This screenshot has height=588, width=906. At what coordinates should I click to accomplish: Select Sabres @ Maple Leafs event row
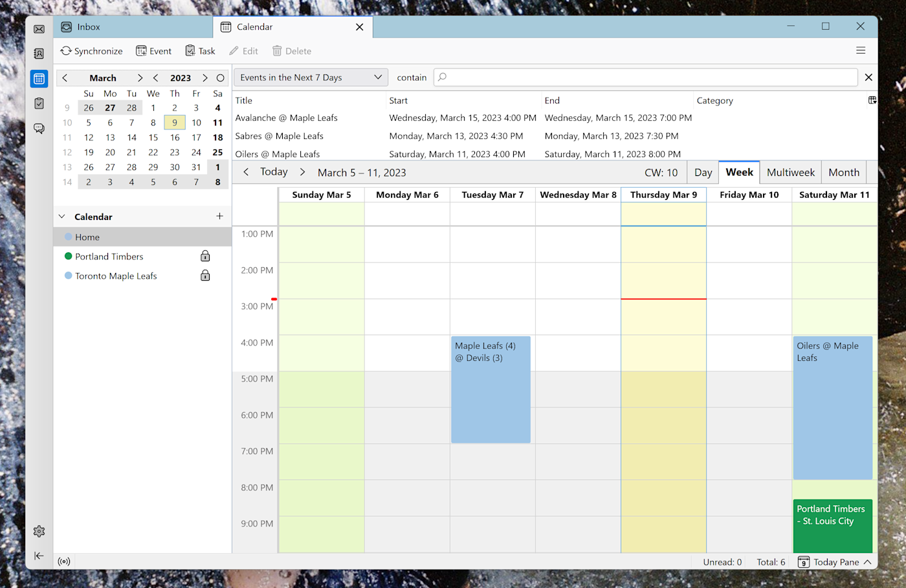(x=555, y=136)
